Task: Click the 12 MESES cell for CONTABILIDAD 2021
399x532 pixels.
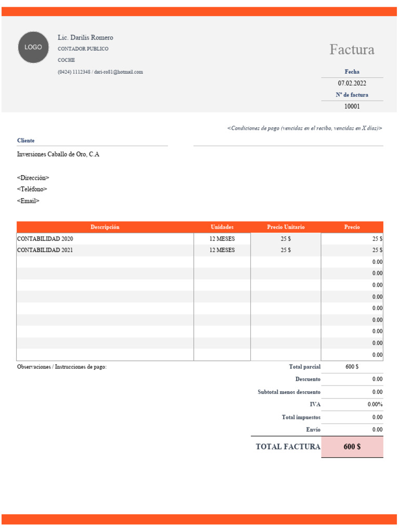Action: point(222,250)
